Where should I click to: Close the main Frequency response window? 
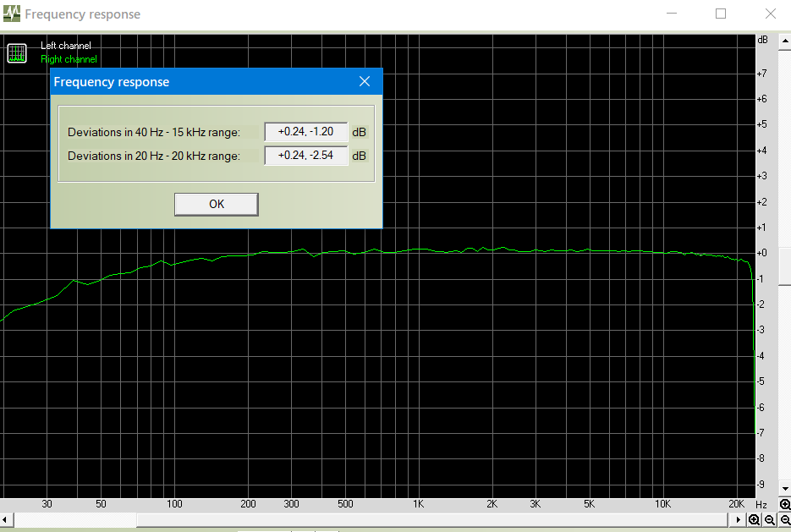[771, 14]
